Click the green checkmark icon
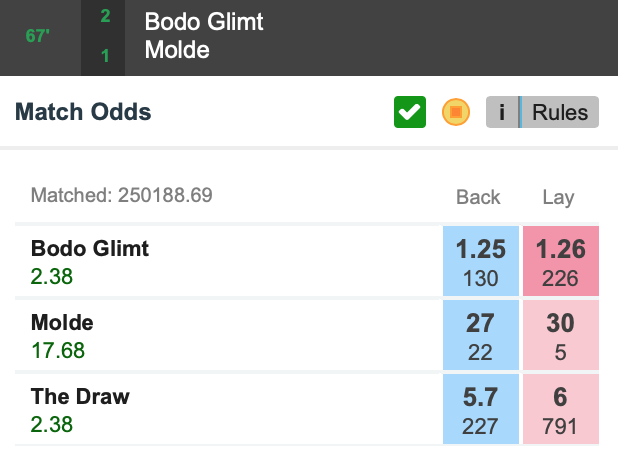Screen dimensions: 618x468 410,112
